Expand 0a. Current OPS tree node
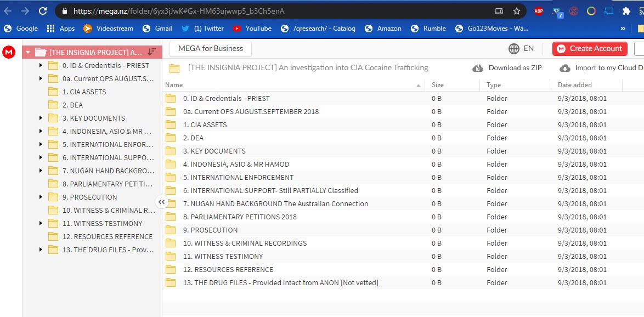Screen dimensions: 644x317 (x=41, y=78)
